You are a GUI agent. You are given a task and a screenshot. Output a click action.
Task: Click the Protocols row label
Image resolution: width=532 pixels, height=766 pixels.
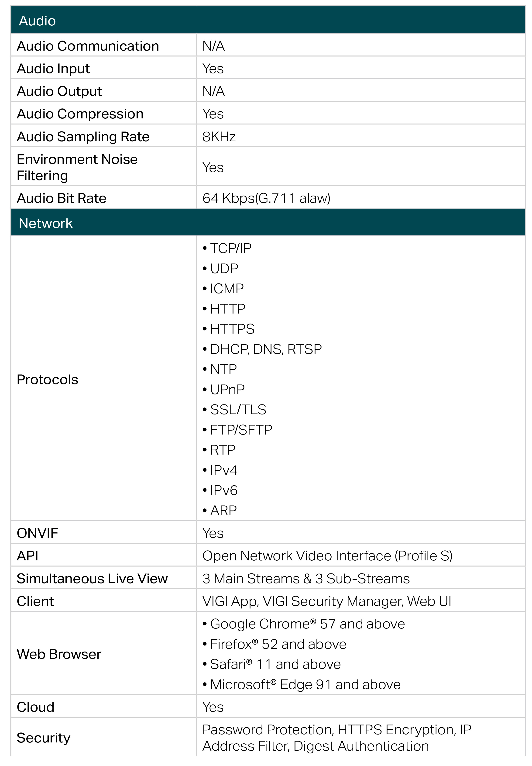[47, 380]
